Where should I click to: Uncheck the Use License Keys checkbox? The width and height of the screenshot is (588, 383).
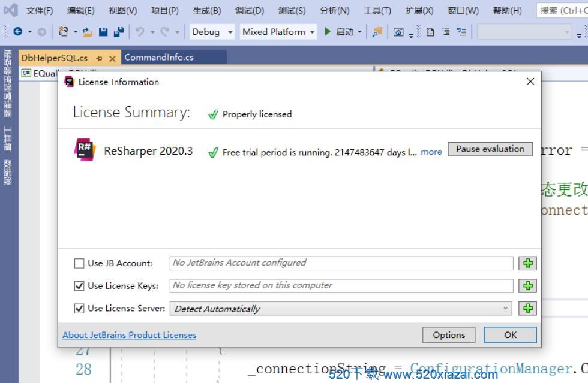point(79,286)
